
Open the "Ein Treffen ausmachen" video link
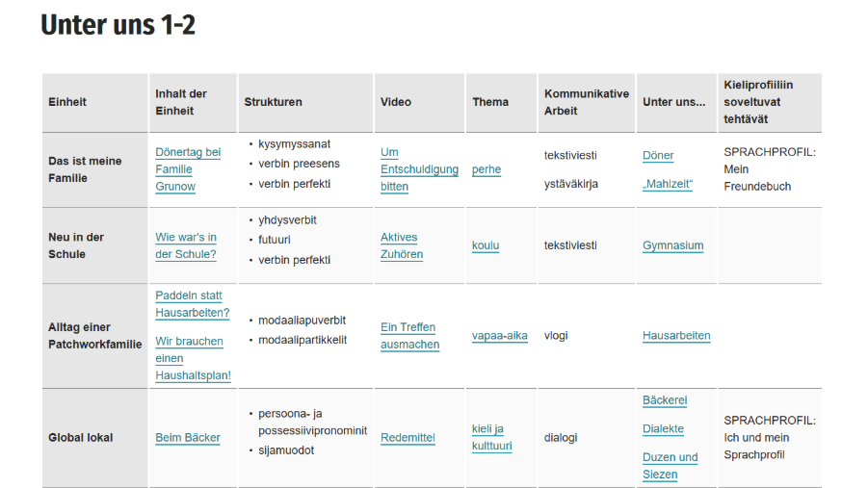coord(409,336)
